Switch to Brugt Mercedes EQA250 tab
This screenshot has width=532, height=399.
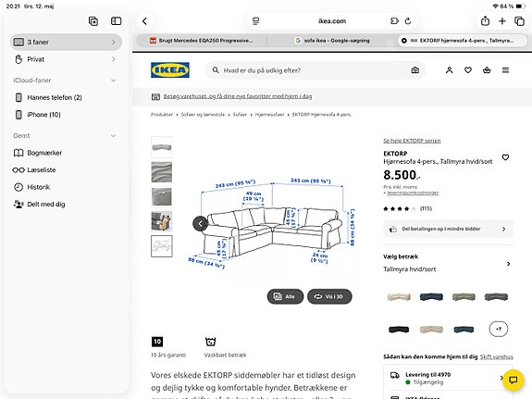pyautogui.click(x=202, y=41)
